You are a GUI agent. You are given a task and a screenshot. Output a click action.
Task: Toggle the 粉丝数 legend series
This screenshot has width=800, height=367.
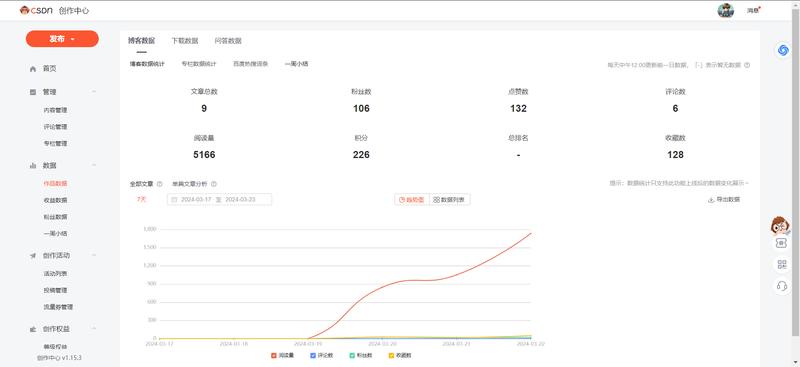click(361, 355)
